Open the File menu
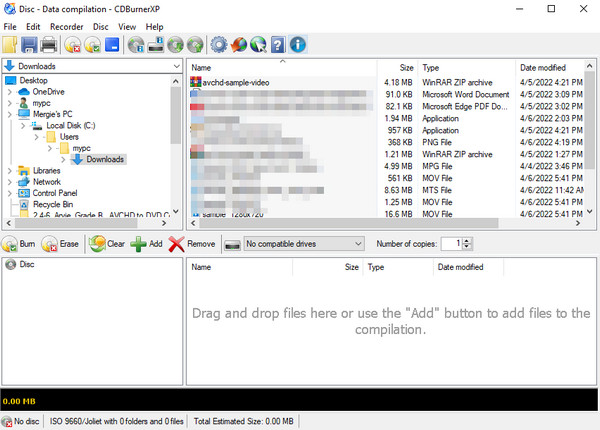Image resolution: width=600 pixels, height=430 pixels. point(10,27)
